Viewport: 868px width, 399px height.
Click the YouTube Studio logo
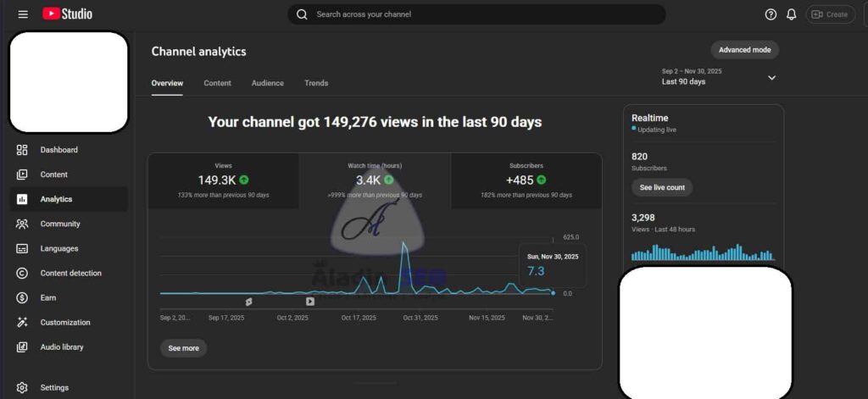[67, 14]
